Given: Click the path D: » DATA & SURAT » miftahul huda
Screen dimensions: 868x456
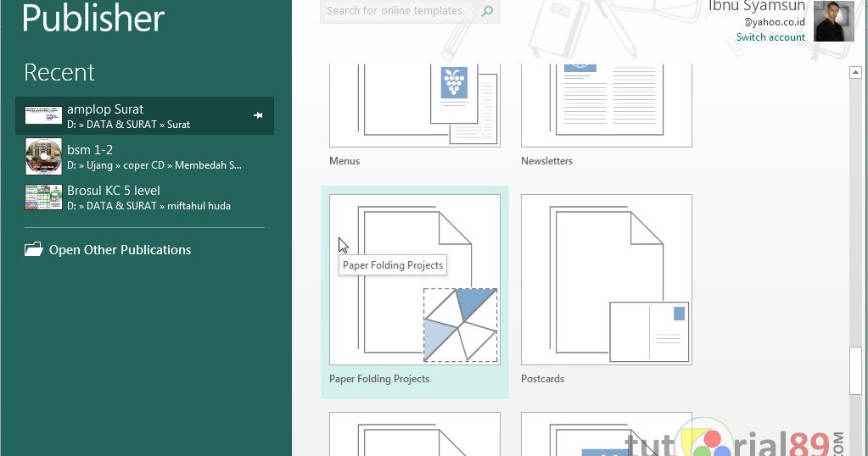Looking at the screenshot, I should pos(149,206).
